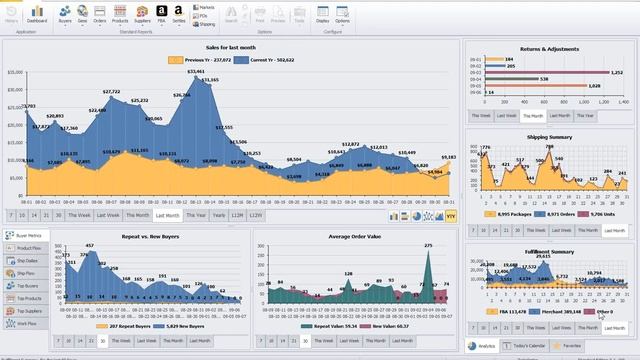
Task: Expand the Orders report dropdown arrow
Action: pos(100,26)
